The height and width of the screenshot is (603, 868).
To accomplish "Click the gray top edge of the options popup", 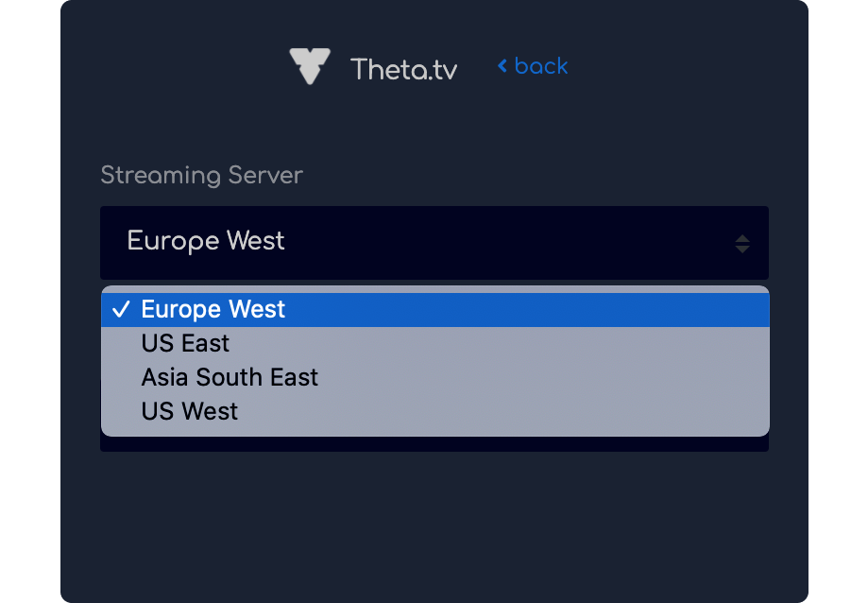I will click(435, 289).
